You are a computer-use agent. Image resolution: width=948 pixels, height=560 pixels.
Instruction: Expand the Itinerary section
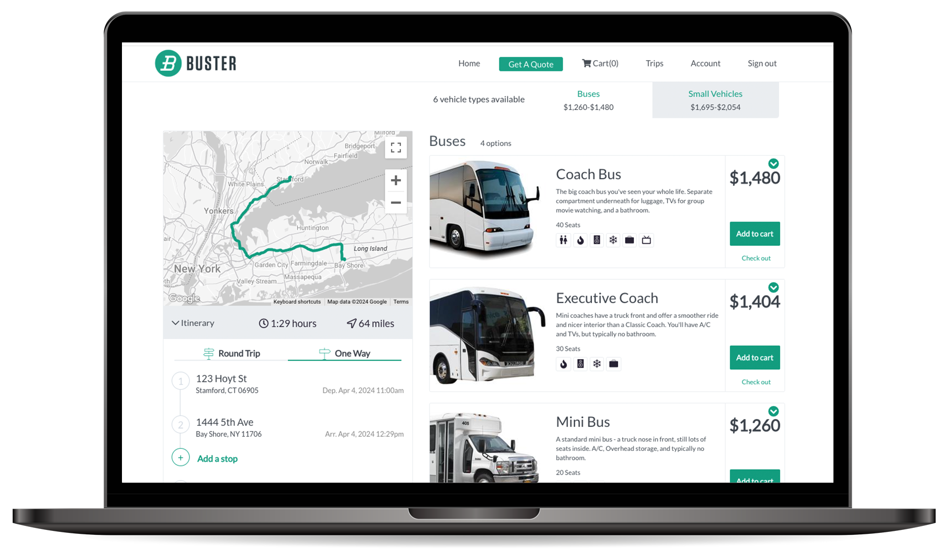[195, 323]
